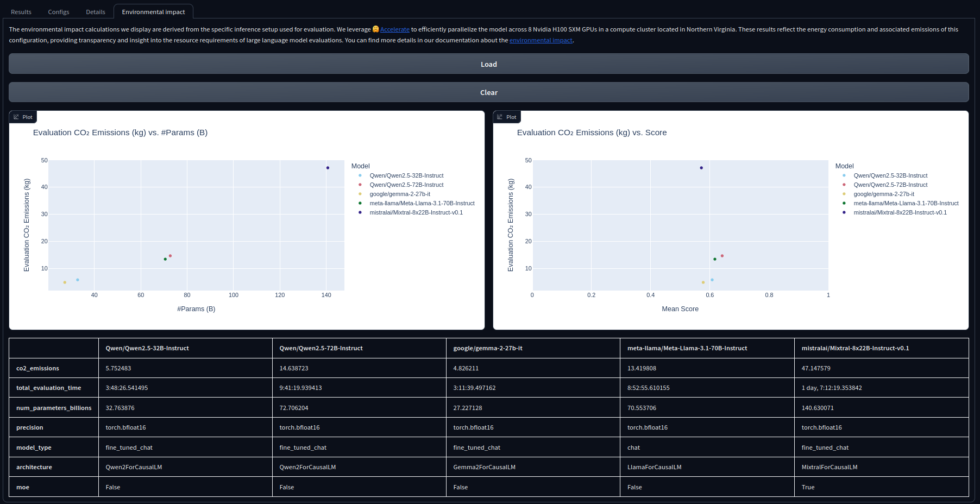Open the Details tab
The image size is (980, 504).
click(96, 12)
